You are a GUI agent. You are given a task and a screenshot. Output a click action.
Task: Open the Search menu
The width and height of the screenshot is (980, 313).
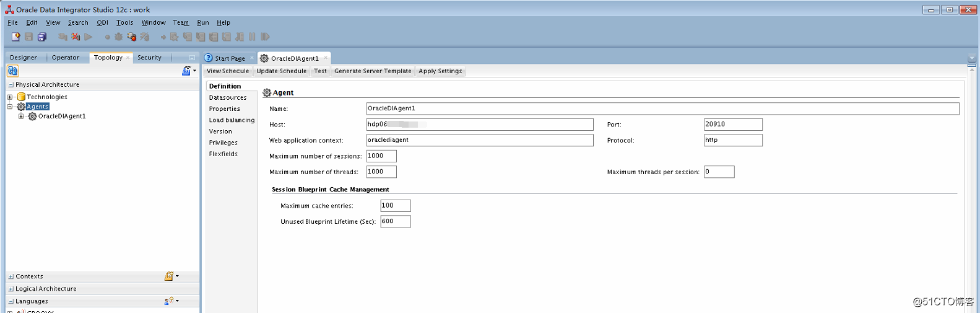point(78,22)
